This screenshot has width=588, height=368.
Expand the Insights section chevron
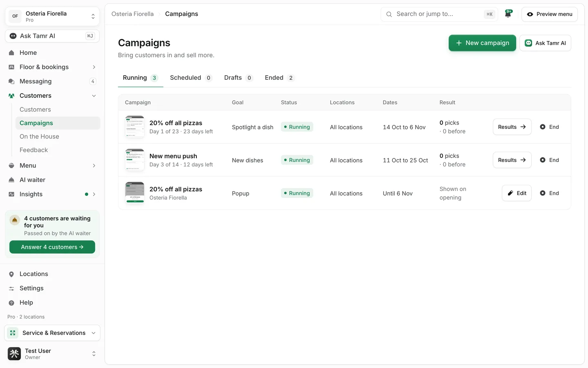click(x=94, y=194)
